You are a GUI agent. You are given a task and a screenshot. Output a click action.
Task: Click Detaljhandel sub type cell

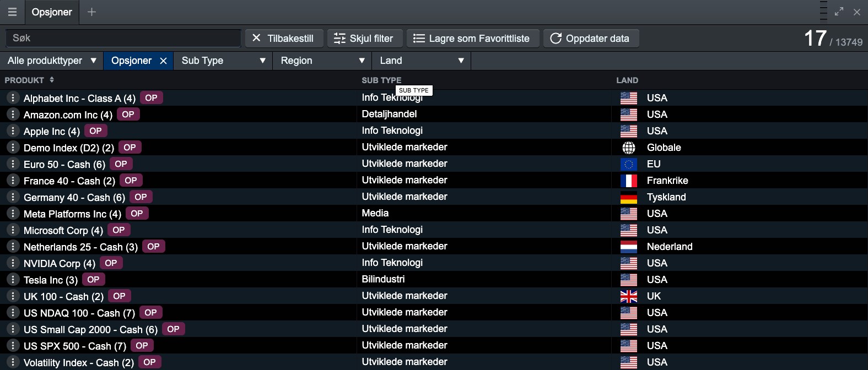[389, 114]
